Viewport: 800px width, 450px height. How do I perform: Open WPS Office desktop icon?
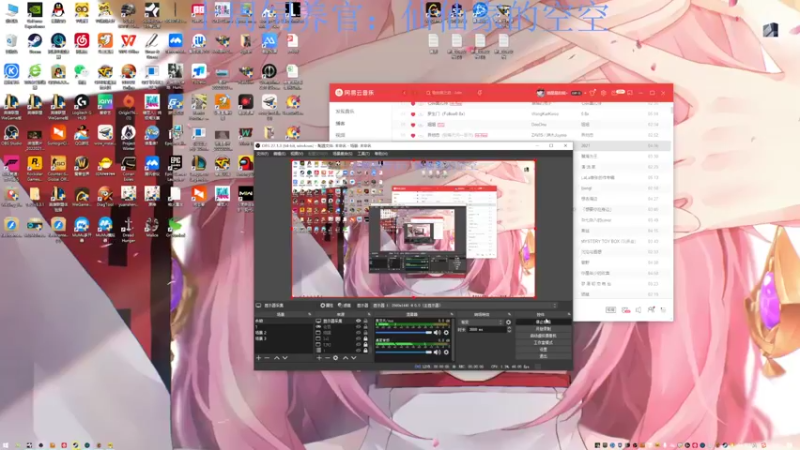point(129,44)
